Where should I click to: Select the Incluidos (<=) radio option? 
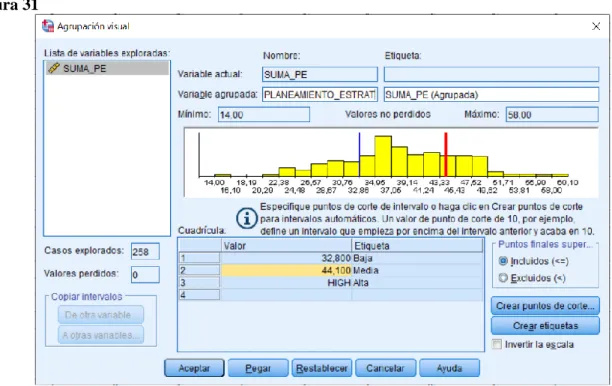tap(503, 261)
